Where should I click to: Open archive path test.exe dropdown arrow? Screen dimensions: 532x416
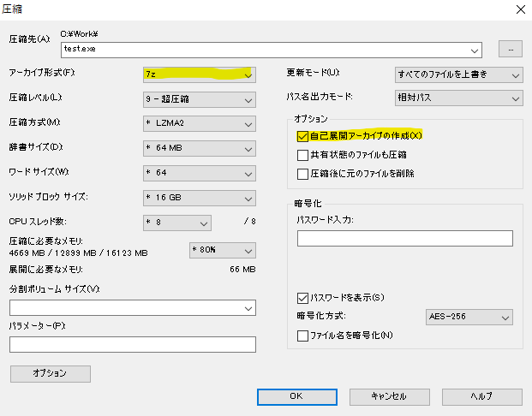click(475, 51)
